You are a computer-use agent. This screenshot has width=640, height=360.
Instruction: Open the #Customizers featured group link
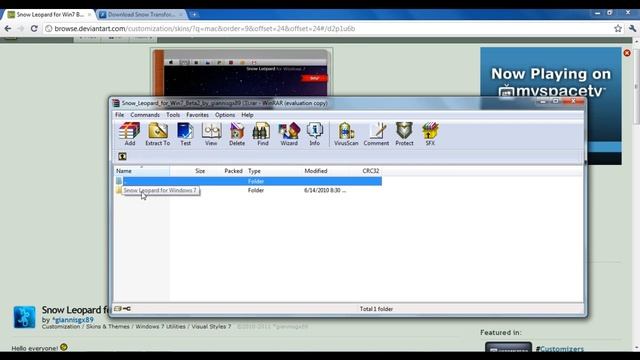click(560, 349)
